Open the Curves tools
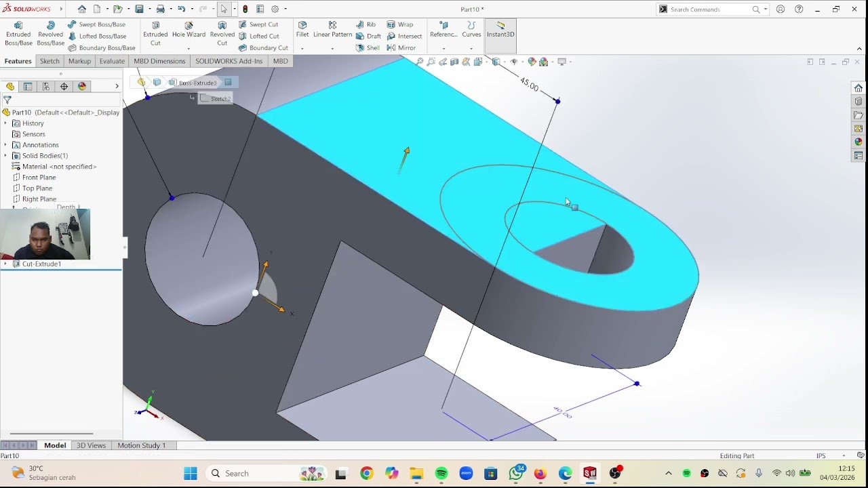Viewport: 868px width, 488px height. click(x=471, y=30)
